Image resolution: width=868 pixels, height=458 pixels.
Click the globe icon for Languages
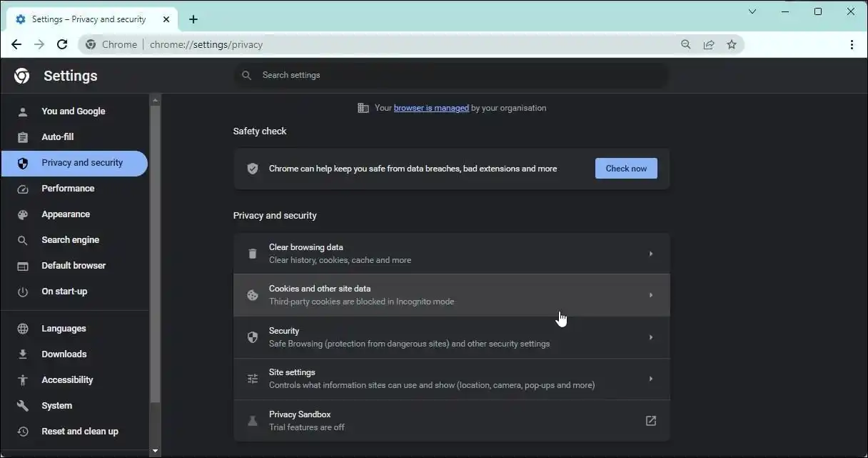coord(23,329)
